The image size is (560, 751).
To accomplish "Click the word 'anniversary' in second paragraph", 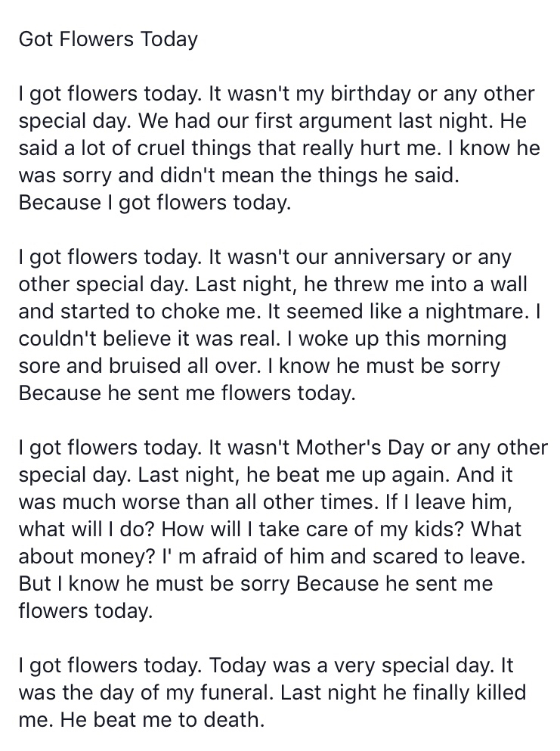I will (x=389, y=258).
